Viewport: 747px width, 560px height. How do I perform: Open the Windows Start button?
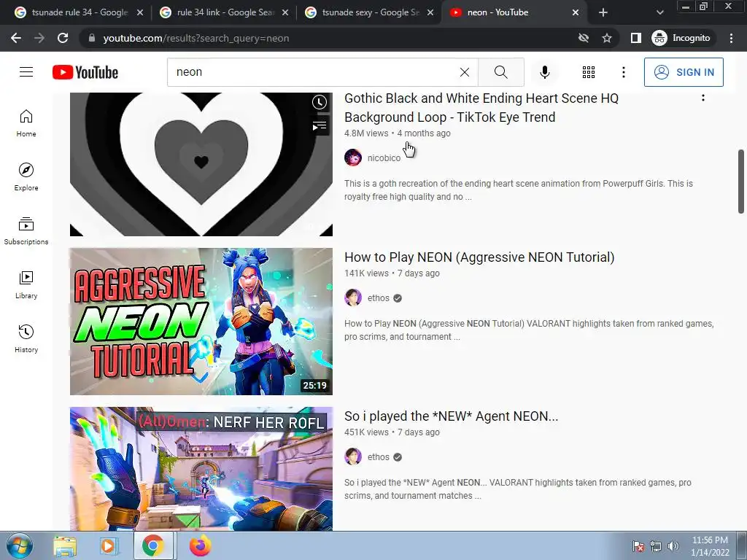point(20,545)
